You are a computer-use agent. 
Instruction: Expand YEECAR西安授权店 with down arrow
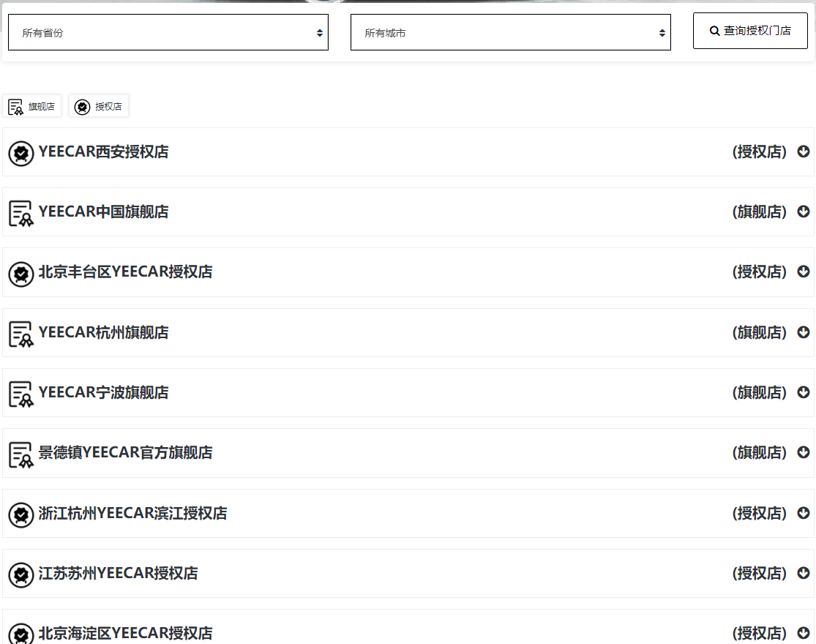pyautogui.click(x=804, y=151)
